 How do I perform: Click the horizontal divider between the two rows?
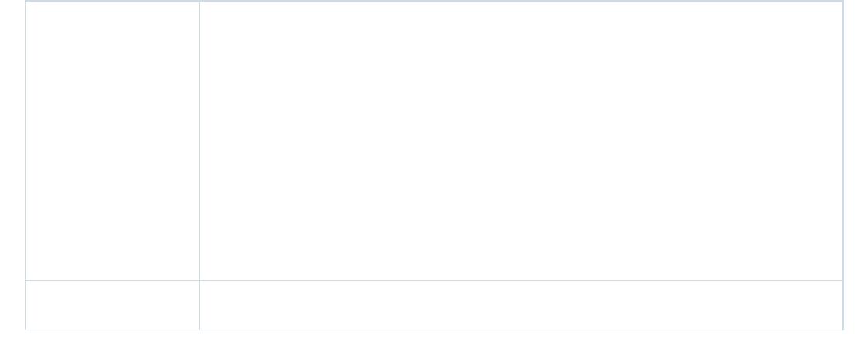pyautogui.click(x=434, y=280)
